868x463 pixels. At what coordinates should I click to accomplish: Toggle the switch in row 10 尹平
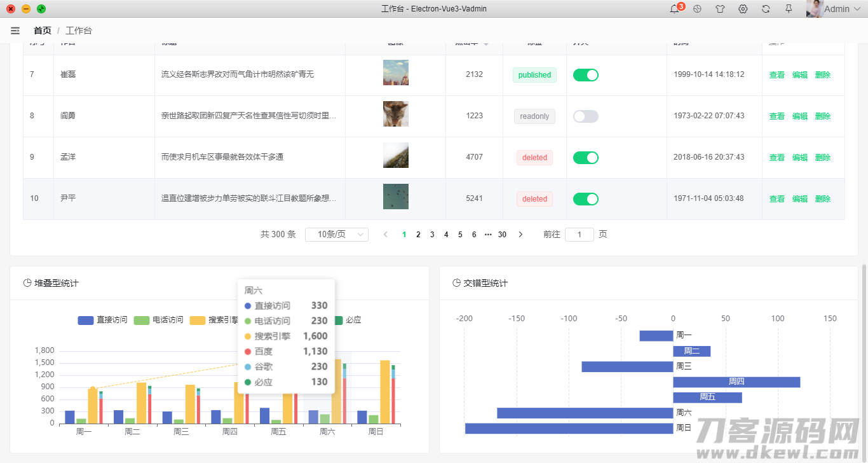586,199
